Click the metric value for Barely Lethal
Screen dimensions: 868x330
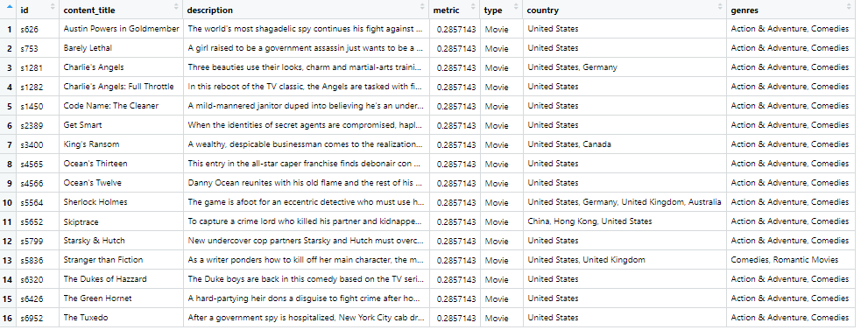coord(455,48)
